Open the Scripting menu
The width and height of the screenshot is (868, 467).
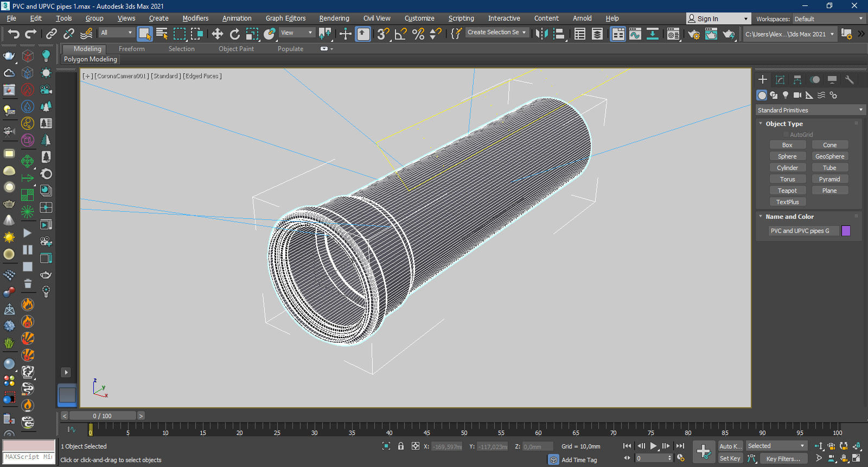[x=461, y=18]
